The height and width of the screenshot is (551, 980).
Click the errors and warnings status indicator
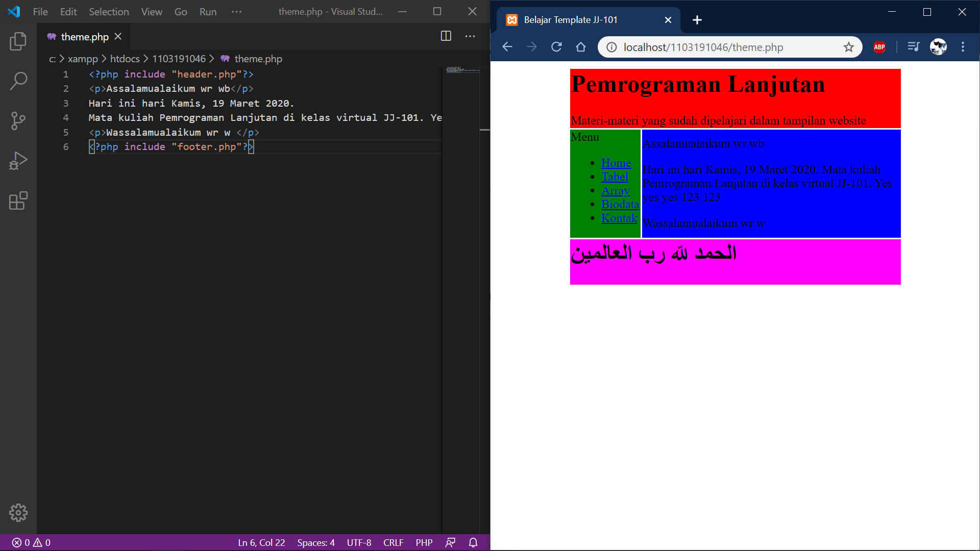pyautogui.click(x=32, y=542)
